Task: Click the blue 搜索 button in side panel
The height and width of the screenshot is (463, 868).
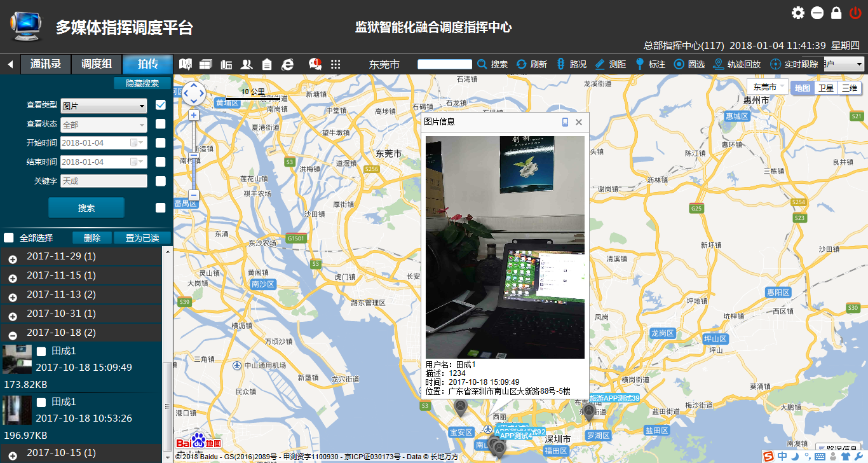Action: click(x=86, y=208)
